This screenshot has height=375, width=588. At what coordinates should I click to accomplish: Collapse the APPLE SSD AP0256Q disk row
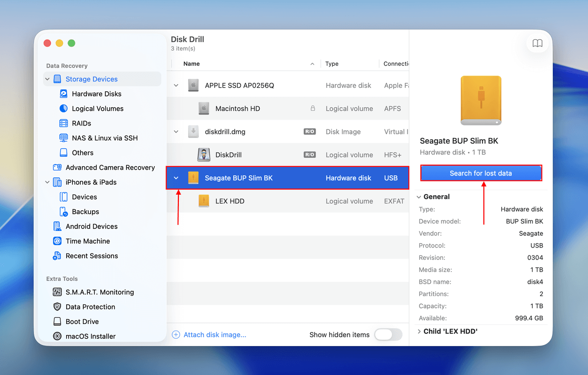click(176, 85)
